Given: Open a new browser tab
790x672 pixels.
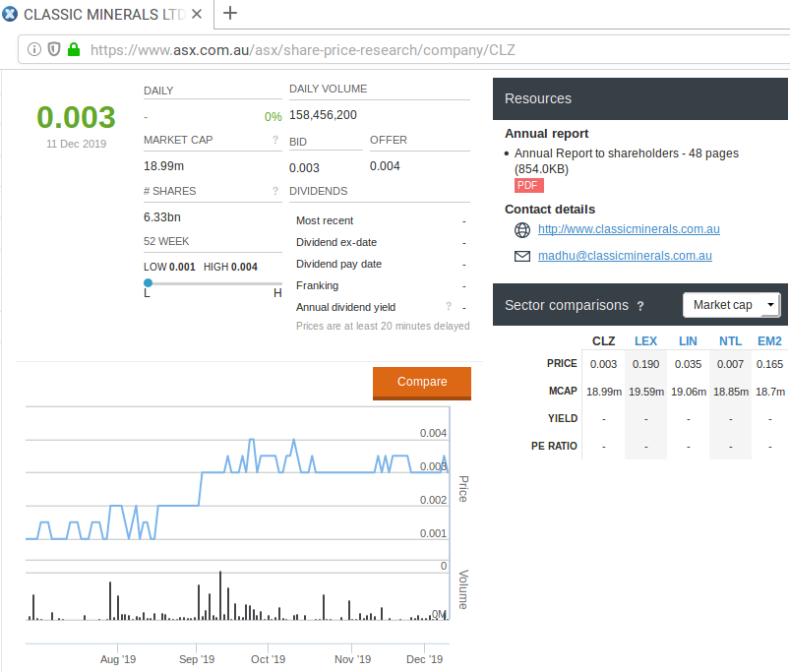Looking at the screenshot, I should click(230, 13).
